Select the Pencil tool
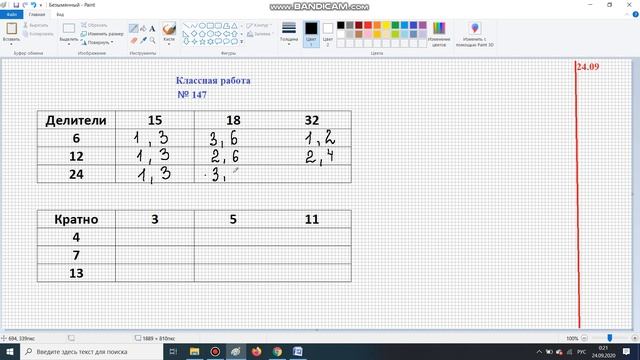Screen dimensions: 640x360 (x=133, y=29)
